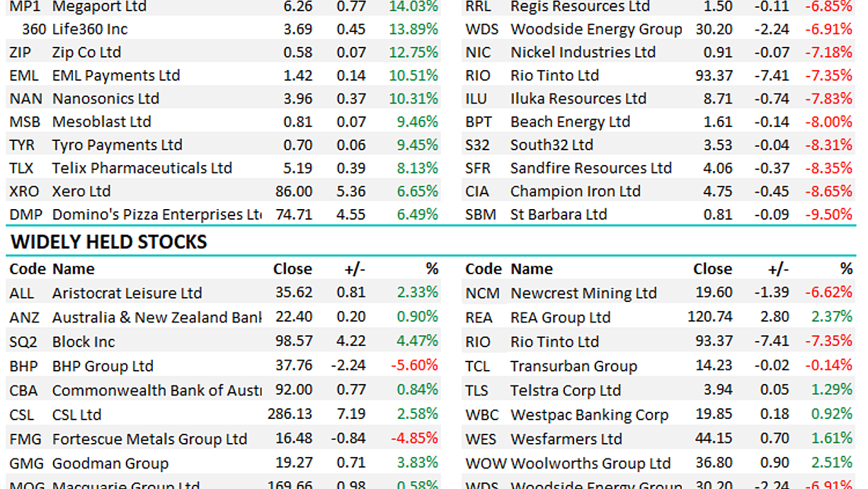868x489 pixels.
Task: Select the -4.85% change for Fortescue
Action: pyautogui.click(x=416, y=439)
